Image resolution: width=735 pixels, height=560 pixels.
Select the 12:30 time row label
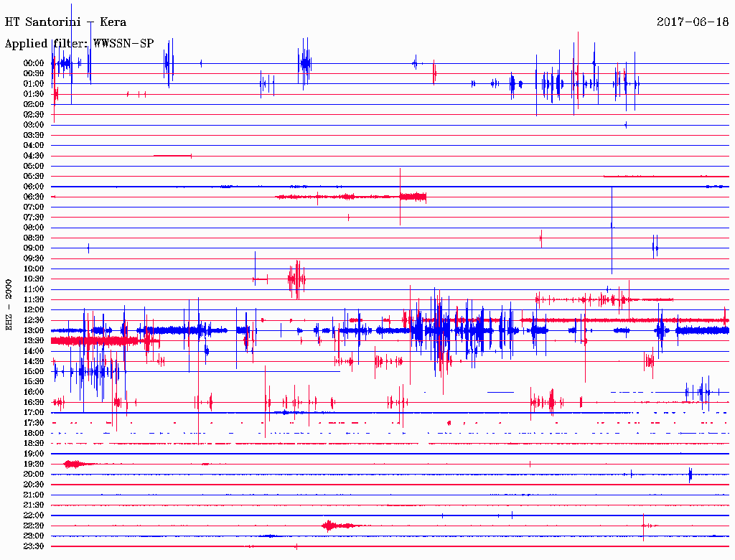tap(34, 320)
